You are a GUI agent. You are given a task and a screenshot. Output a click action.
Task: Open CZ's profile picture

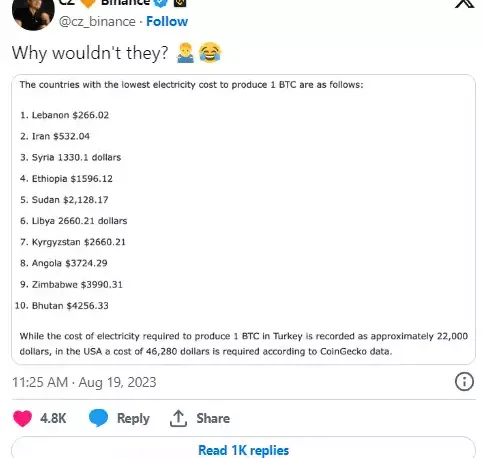pos(33,13)
